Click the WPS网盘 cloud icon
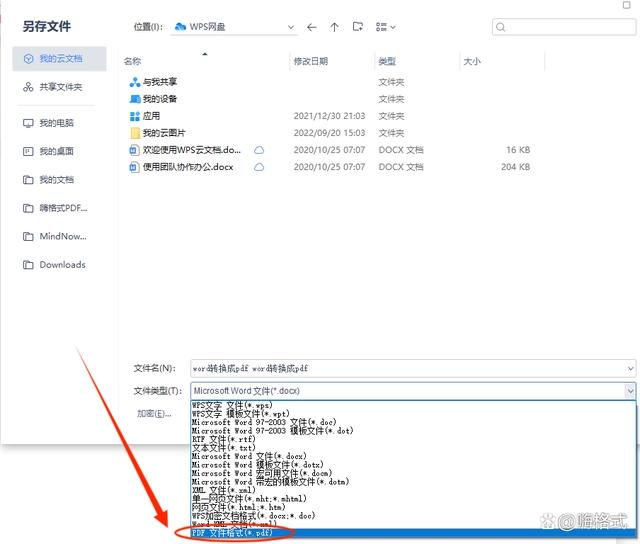 coord(180,27)
